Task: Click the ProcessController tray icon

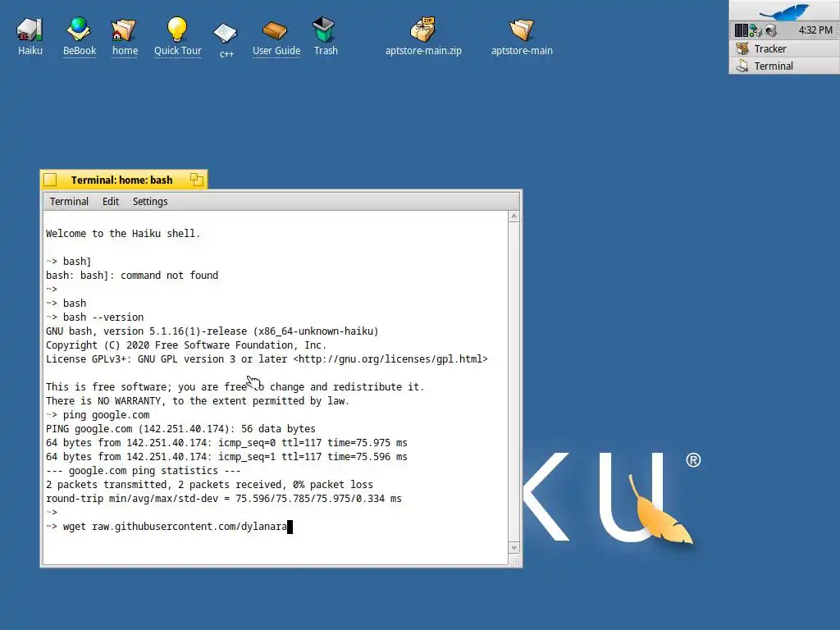Action: click(742, 30)
